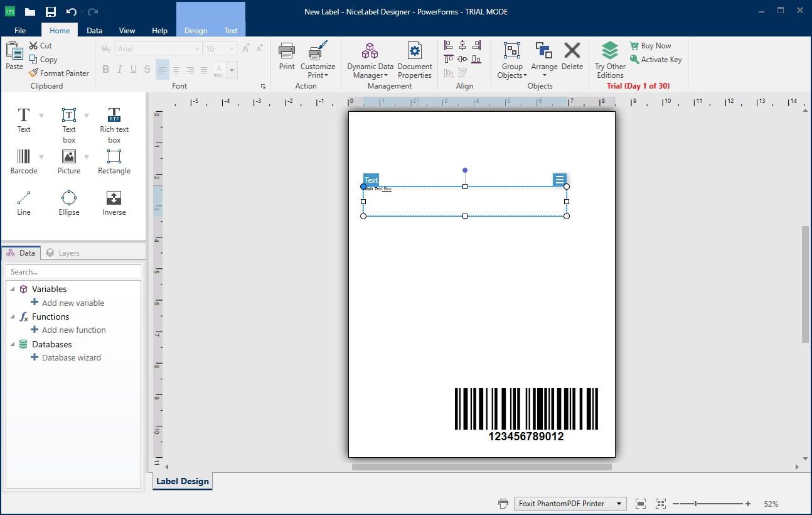Screen dimensions: 812x515
Task: Select the Text box tool
Action: click(x=69, y=124)
